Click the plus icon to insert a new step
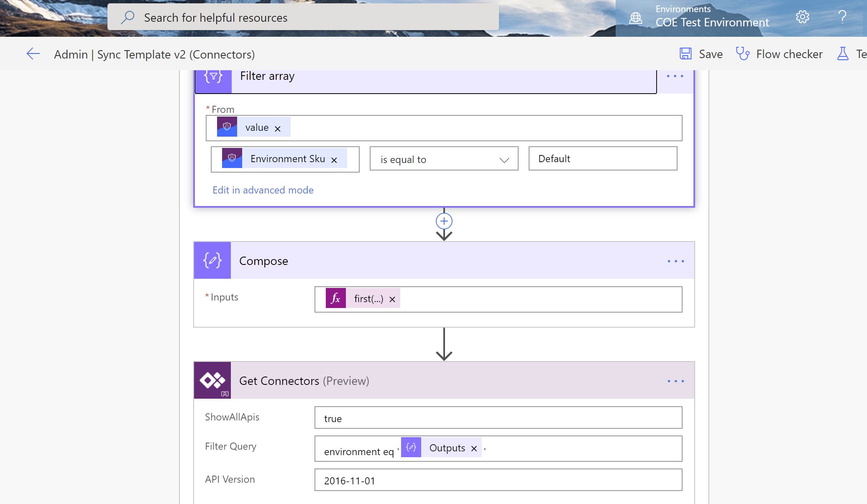The height and width of the screenshot is (504, 867). coord(443,221)
